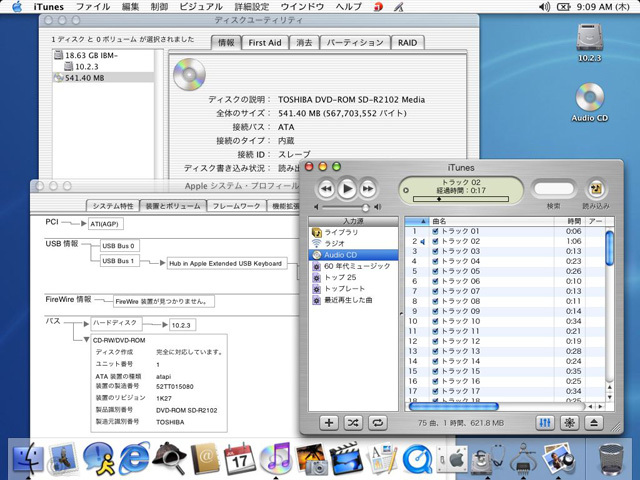Adjust the iTunes volume slider
This screenshot has height=480, width=640.
[365, 207]
